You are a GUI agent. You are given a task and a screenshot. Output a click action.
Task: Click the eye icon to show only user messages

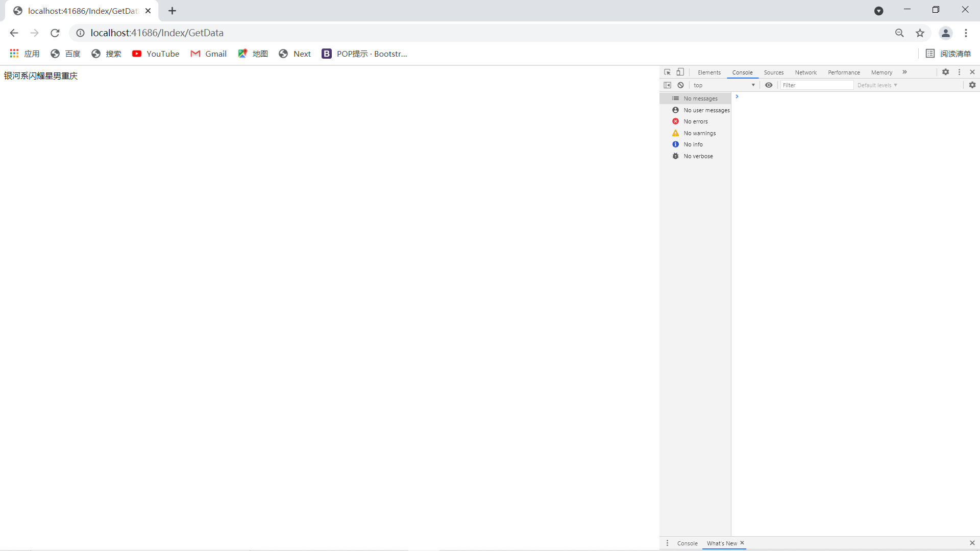(769, 85)
